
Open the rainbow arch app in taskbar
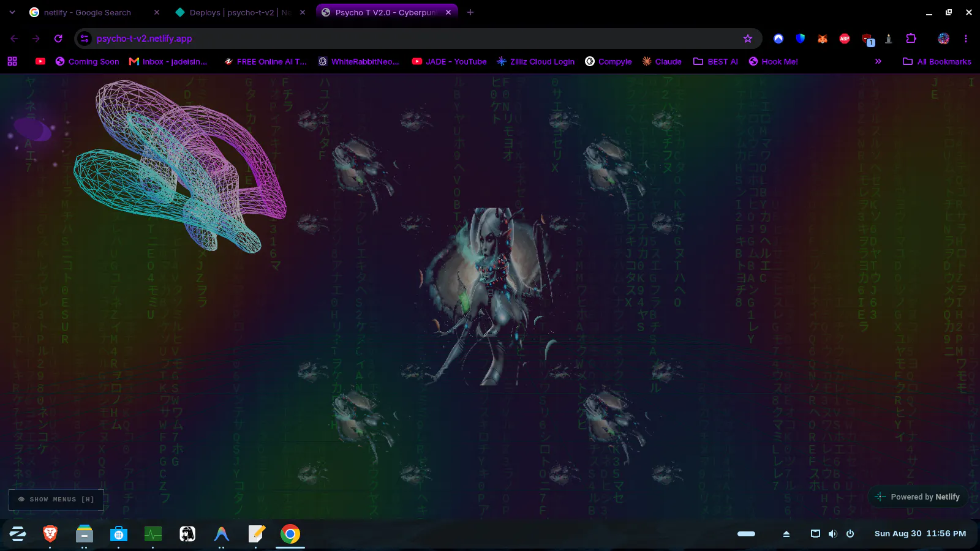point(222,534)
